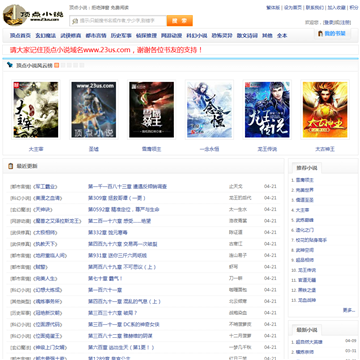Viewport: 360px width, 360px height.
Task: Open the 龙王传说 book cover thumbnail
Action: coord(267,110)
